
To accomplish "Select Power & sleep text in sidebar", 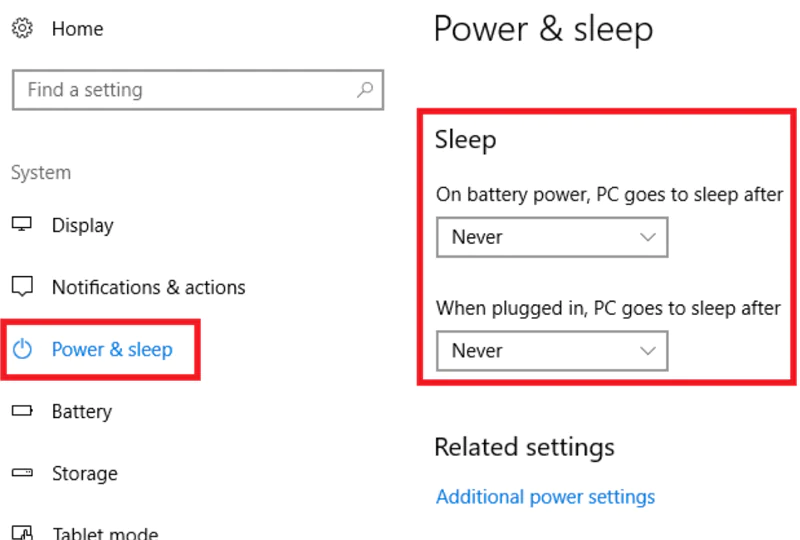I will point(112,349).
